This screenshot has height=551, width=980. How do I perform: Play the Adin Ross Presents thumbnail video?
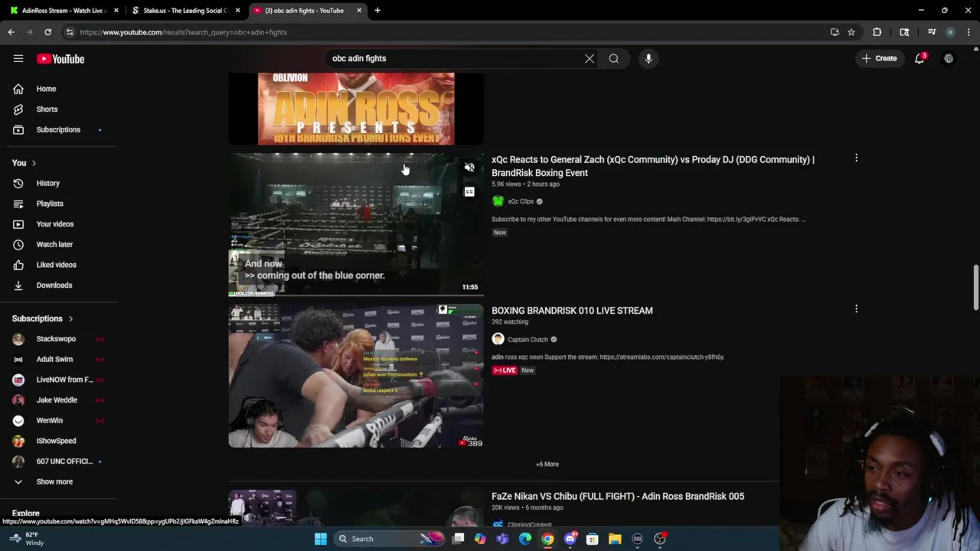(x=356, y=109)
